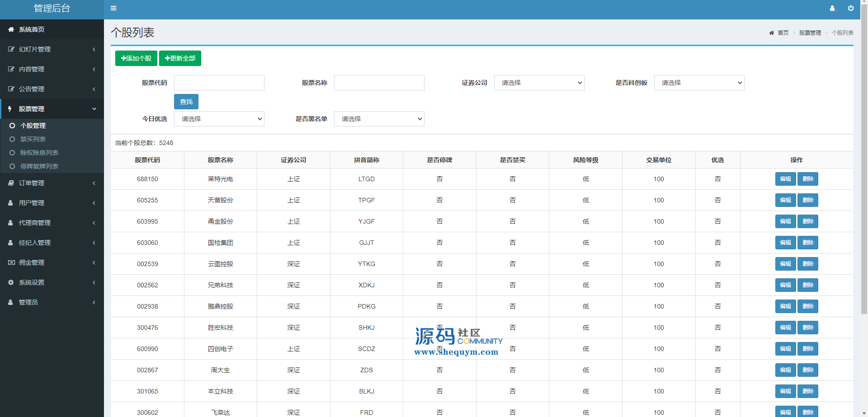Click the 拼音简称 column header

366,160
